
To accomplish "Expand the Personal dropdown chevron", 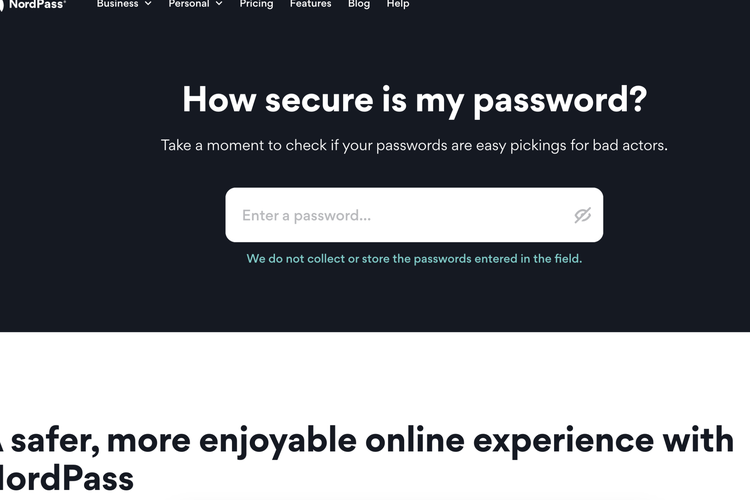I will click(x=219, y=4).
